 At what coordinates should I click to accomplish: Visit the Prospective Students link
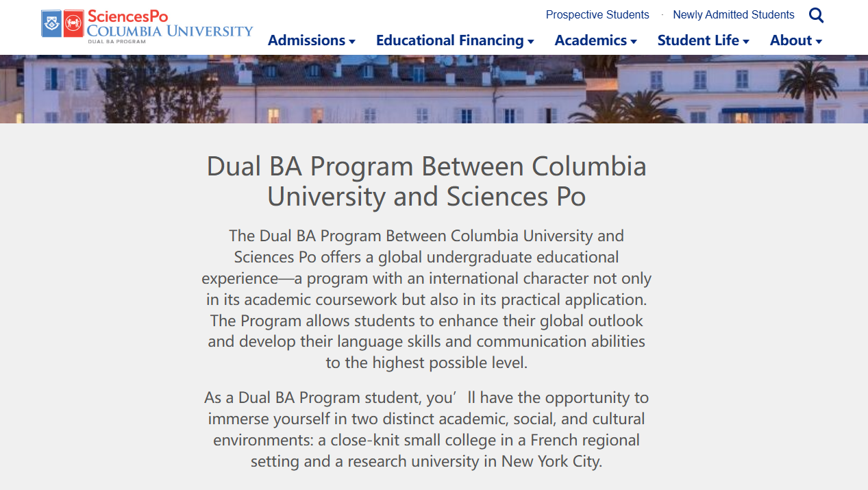coord(597,14)
